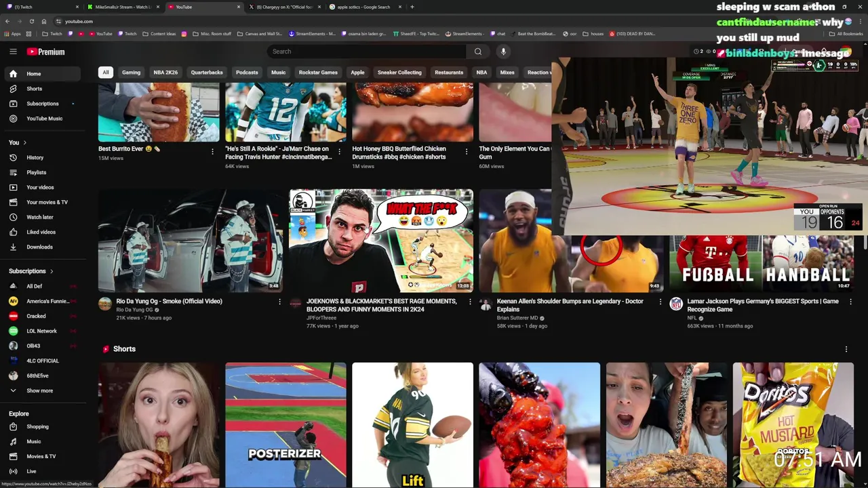The height and width of the screenshot is (488, 868).
Task: Switch to apple sotkcs Google Search tab
Action: [366, 7]
